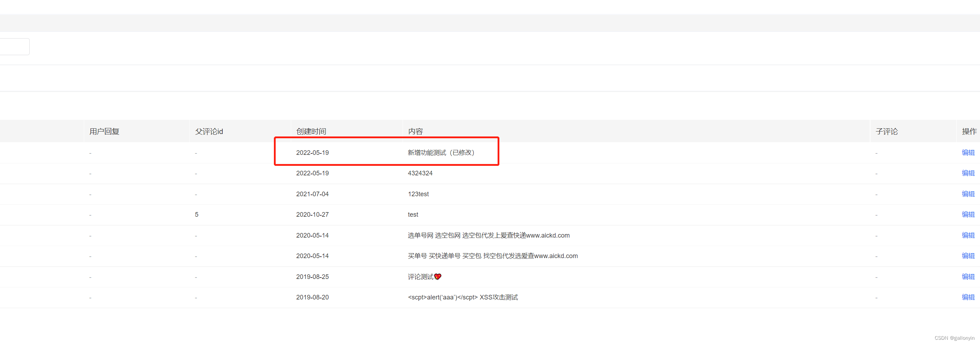The width and height of the screenshot is (980, 344).
Task: Click 编辑 on the test comment row
Action: (x=968, y=214)
